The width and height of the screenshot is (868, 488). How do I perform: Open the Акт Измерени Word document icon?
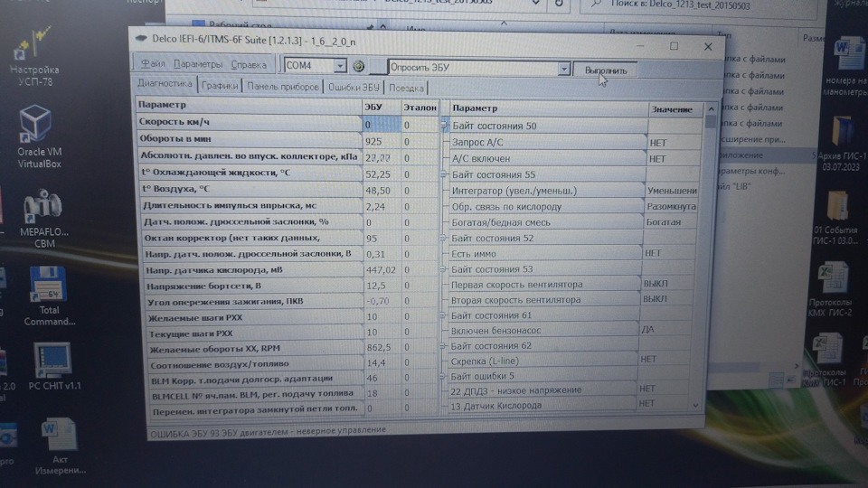click(x=60, y=446)
